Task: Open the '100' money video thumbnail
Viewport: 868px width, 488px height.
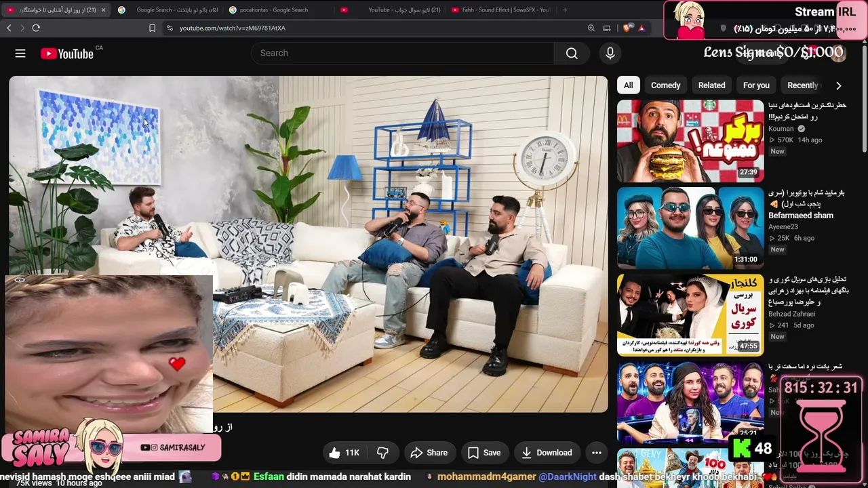Action: (x=690, y=468)
